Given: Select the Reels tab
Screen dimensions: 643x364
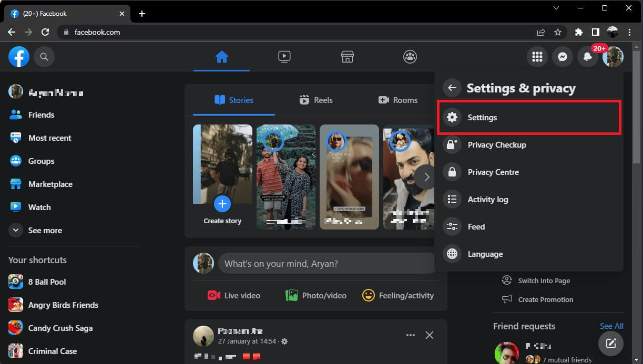Looking at the screenshot, I should click(x=316, y=100).
